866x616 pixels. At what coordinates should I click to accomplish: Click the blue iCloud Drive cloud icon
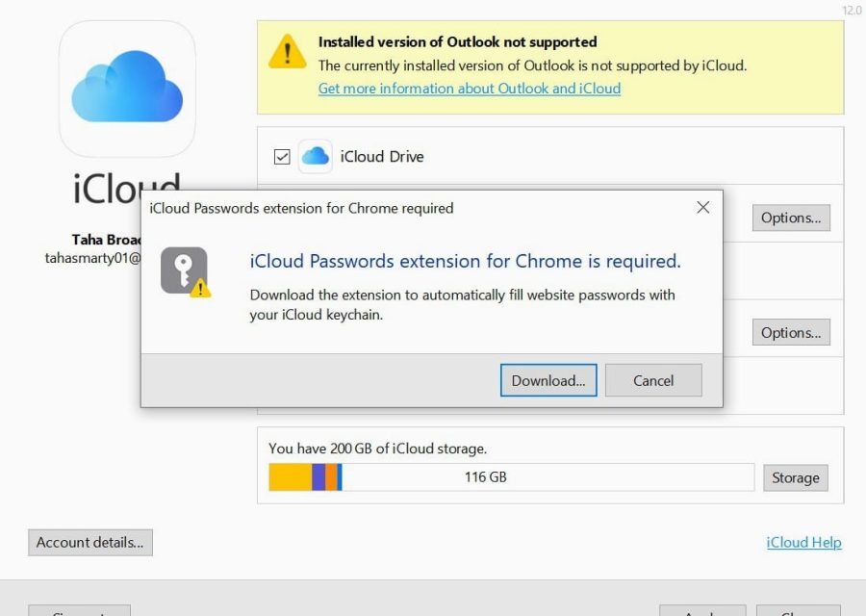(x=315, y=156)
